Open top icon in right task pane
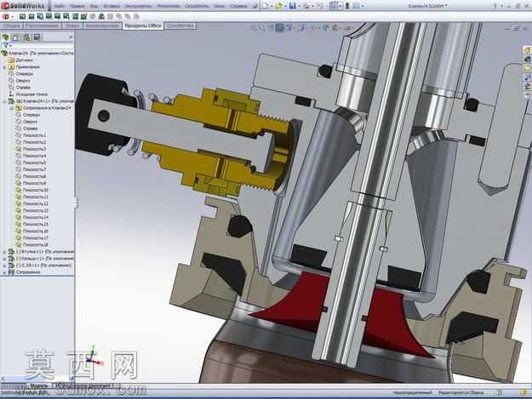 [x=528, y=50]
